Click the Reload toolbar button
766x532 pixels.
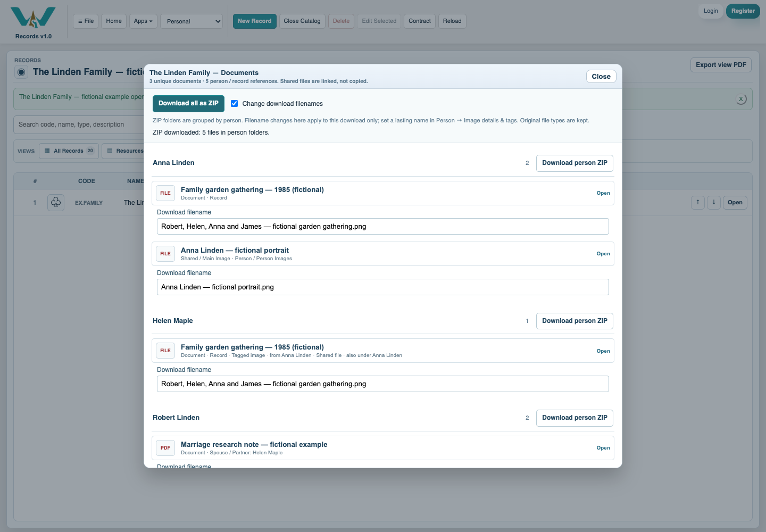click(x=452, y=21)
